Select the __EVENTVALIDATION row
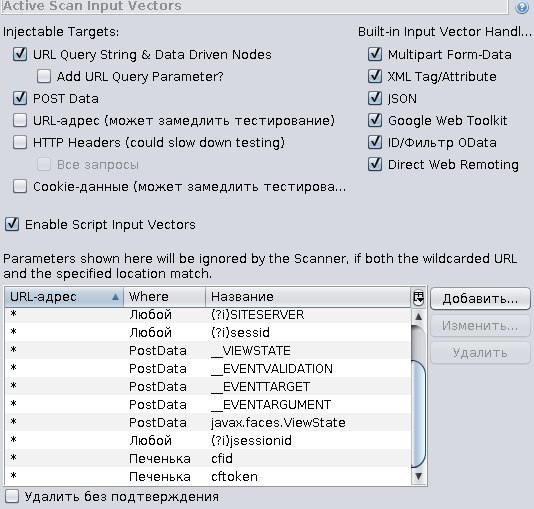 [208, 368]
